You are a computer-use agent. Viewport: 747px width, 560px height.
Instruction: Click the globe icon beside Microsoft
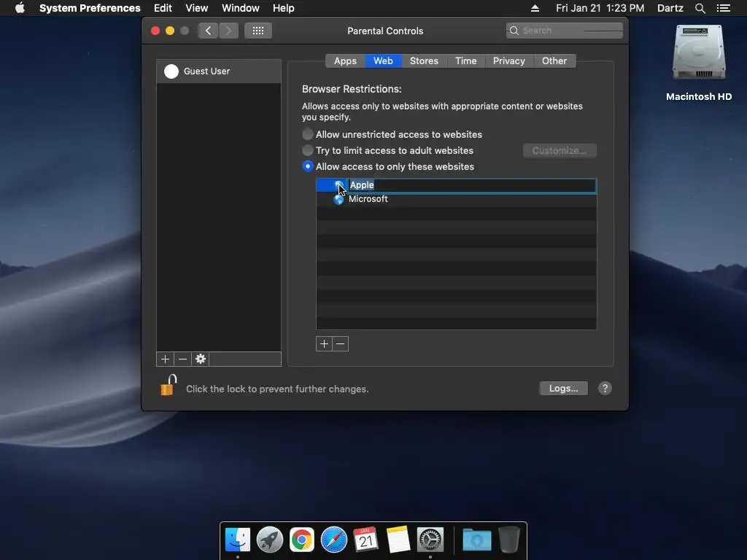pos(338,199)
